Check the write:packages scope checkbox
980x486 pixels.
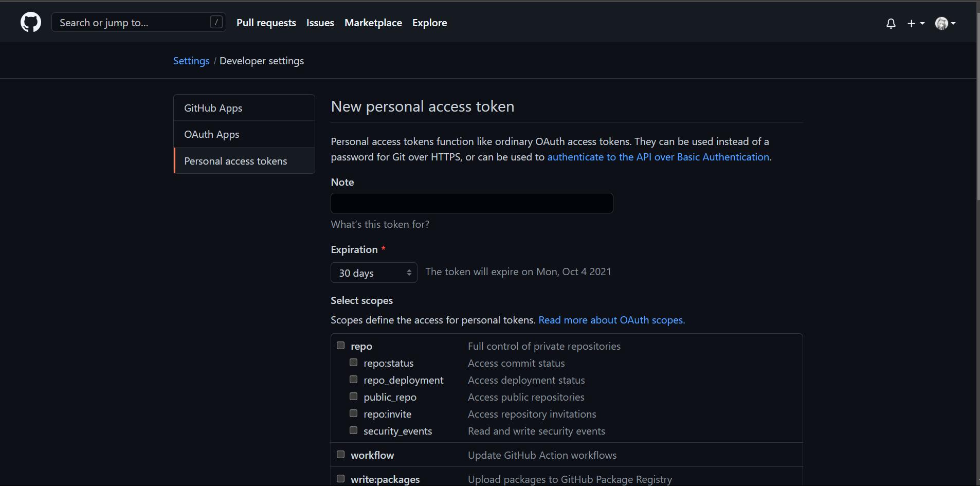pyautogui.click(x=340, y=479)
